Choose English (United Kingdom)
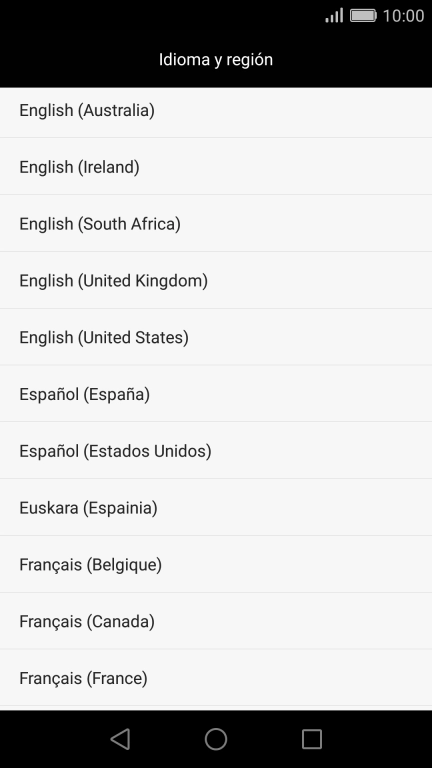The width and height of the screenshot is (432, 768). (216, 280)
